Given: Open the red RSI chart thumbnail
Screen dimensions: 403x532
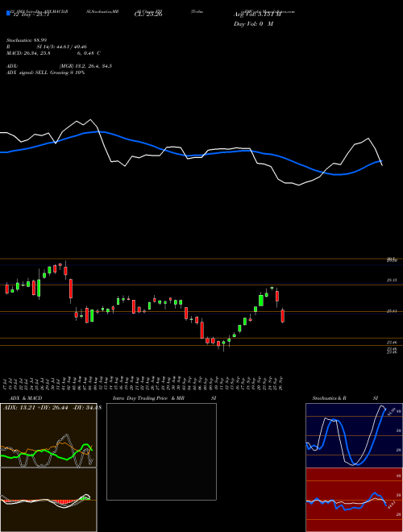Looking at the screenshot, I should [354, 500].
